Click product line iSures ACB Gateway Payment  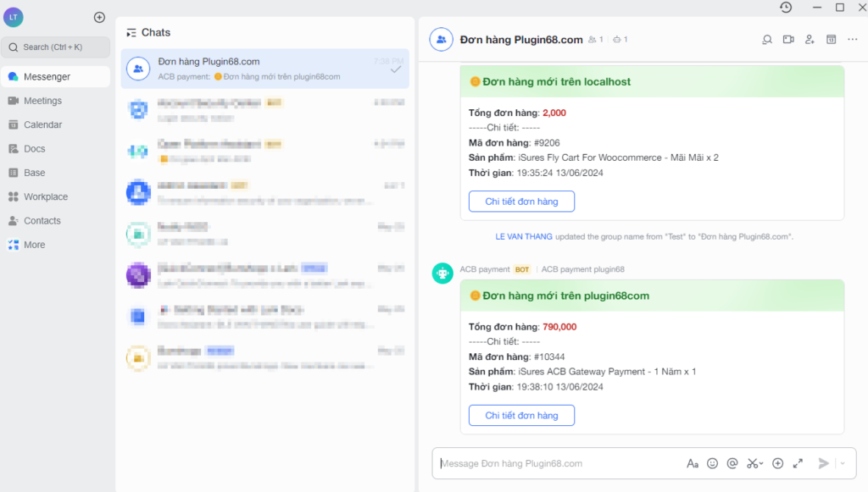[582, 372]
